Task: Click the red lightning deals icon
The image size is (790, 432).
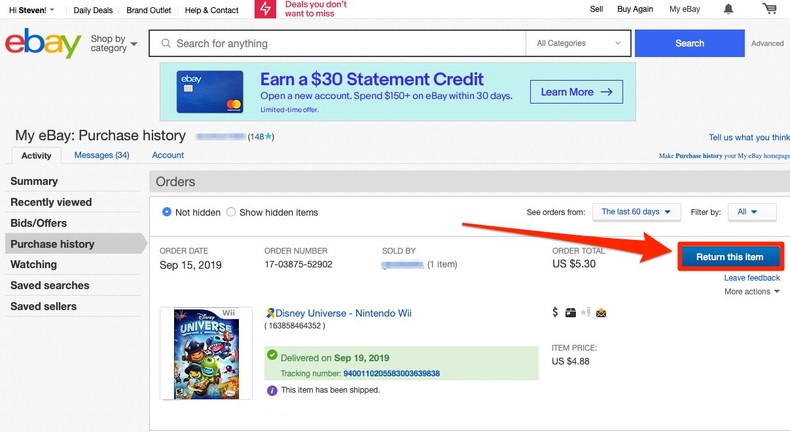Action: 265,10
